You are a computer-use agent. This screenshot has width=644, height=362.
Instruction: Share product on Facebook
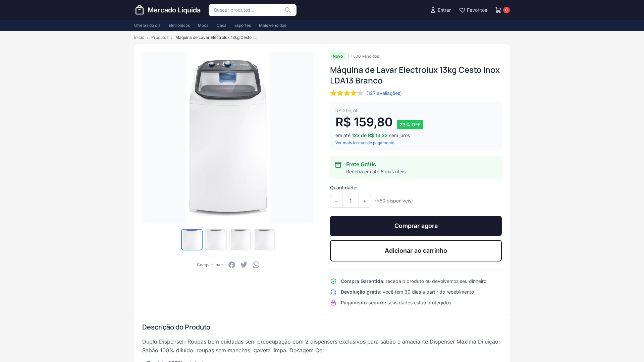coord(232,265)
